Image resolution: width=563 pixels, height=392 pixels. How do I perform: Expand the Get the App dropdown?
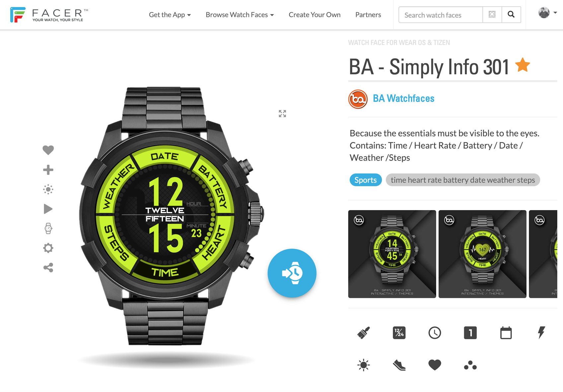170,15
